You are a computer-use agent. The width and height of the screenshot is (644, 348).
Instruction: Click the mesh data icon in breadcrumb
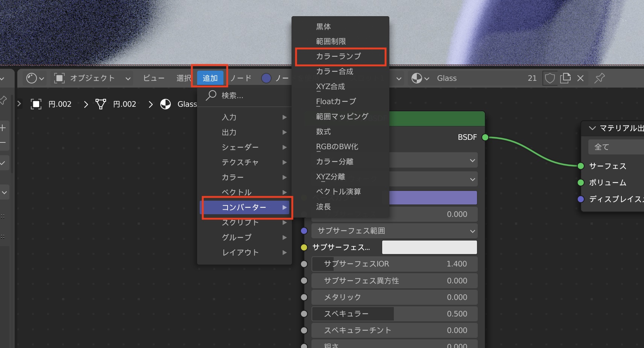click(100, 104)
